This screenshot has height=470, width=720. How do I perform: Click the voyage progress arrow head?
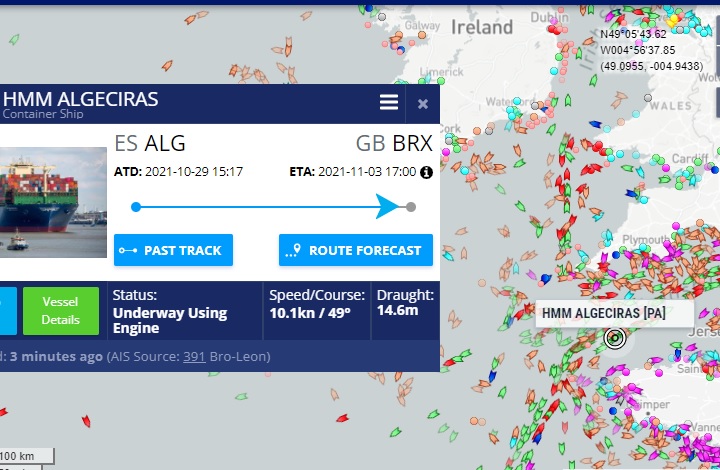click(389, 207)
